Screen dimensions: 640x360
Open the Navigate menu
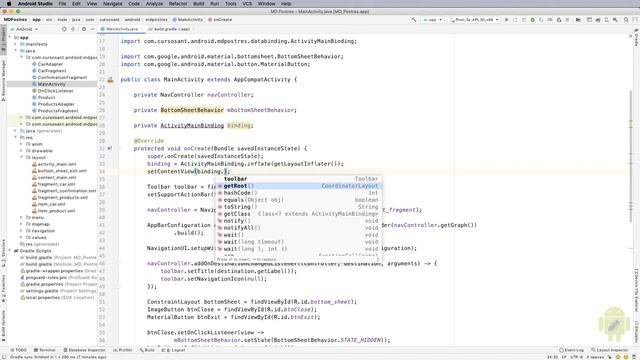pos(112,3)
